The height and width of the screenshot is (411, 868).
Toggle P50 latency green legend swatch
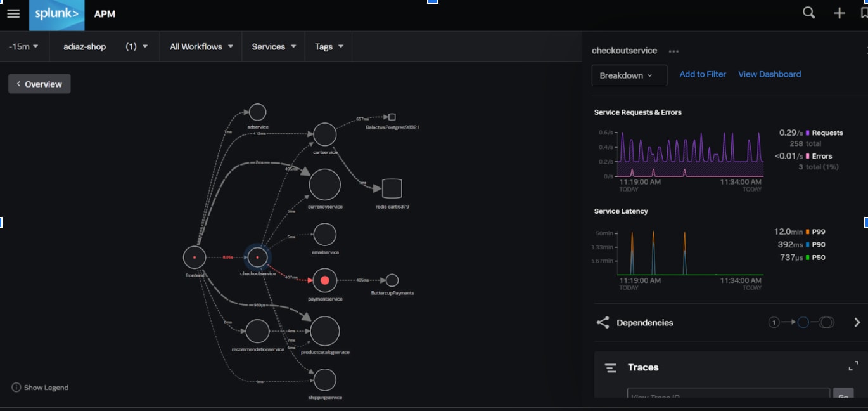808,258
